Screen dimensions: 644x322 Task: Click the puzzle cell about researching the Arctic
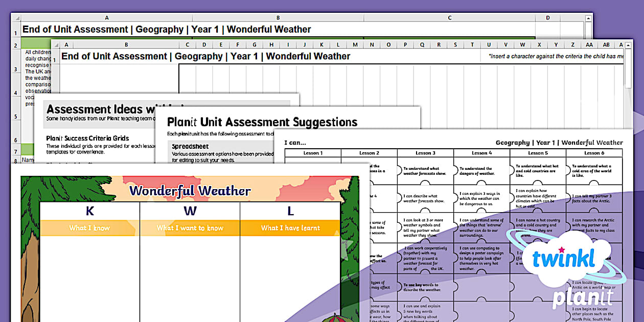click(594, 225)
